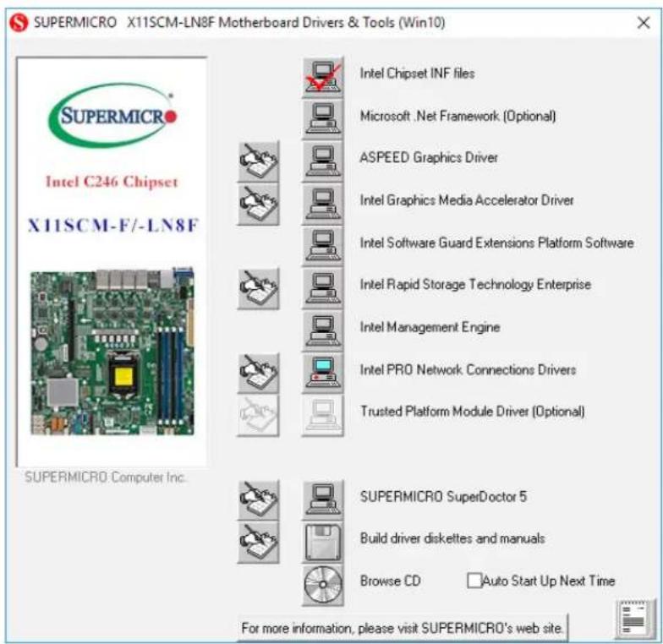663x644 pixels.
Task: Open Intel Rapid Storage Technology readme icon
Action: pyautogui.click(x=258, y=289)
